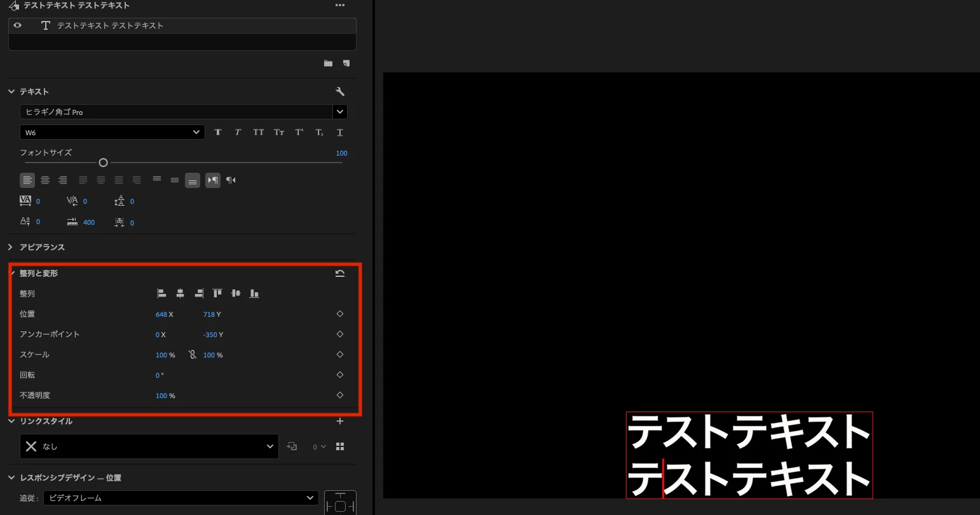The height and width of the screenshot is (515, 980).
Task: Click the push-style icon beside なし dropdown
Action: (292, 446)
